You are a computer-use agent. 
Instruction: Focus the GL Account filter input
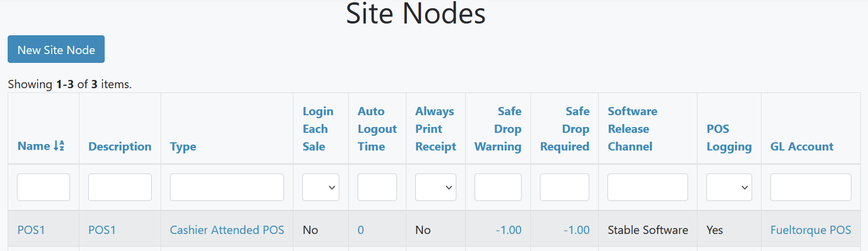click(811, 187)
